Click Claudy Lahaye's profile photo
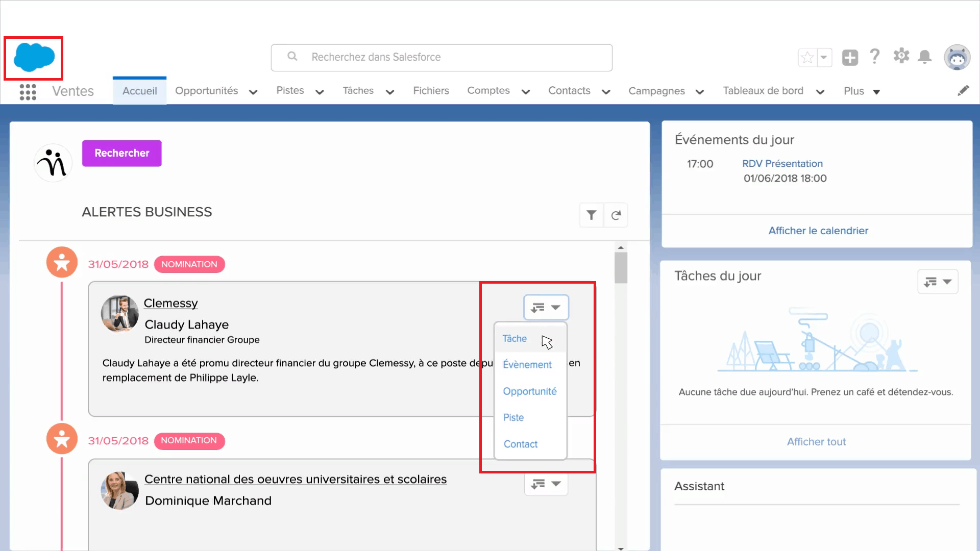 coord(120,314)
